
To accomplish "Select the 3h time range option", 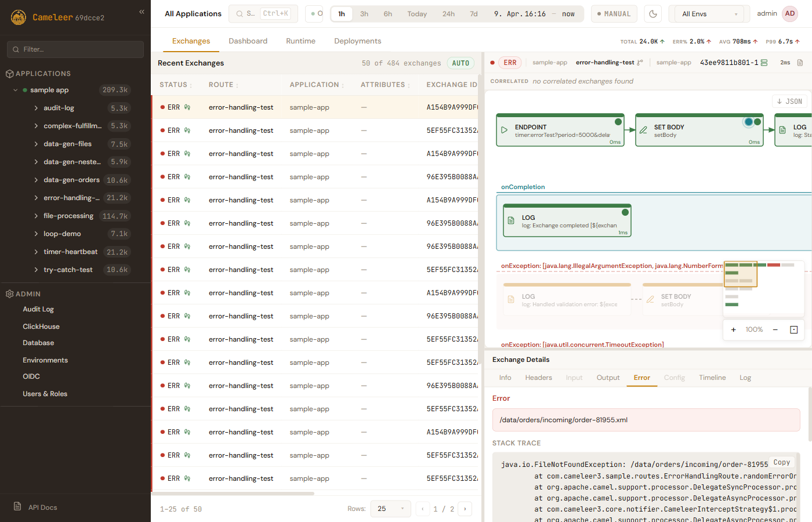I will (x=364, y=14).
